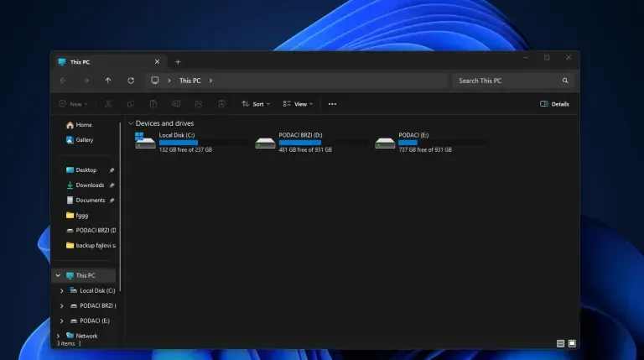Switch to large icons view icon

point(572,343)
